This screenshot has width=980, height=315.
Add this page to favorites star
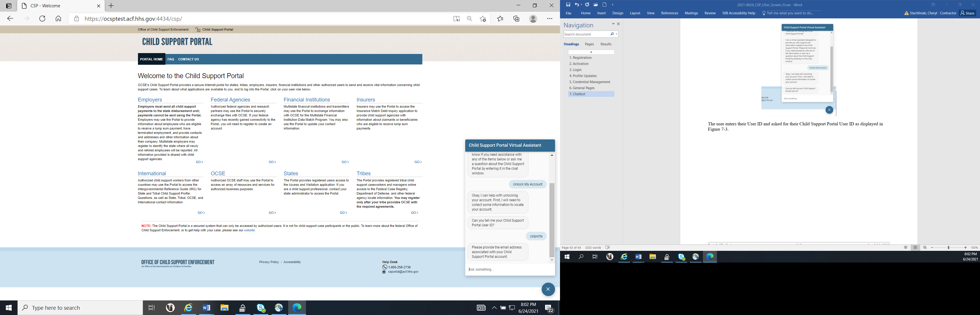click(483, 19)
